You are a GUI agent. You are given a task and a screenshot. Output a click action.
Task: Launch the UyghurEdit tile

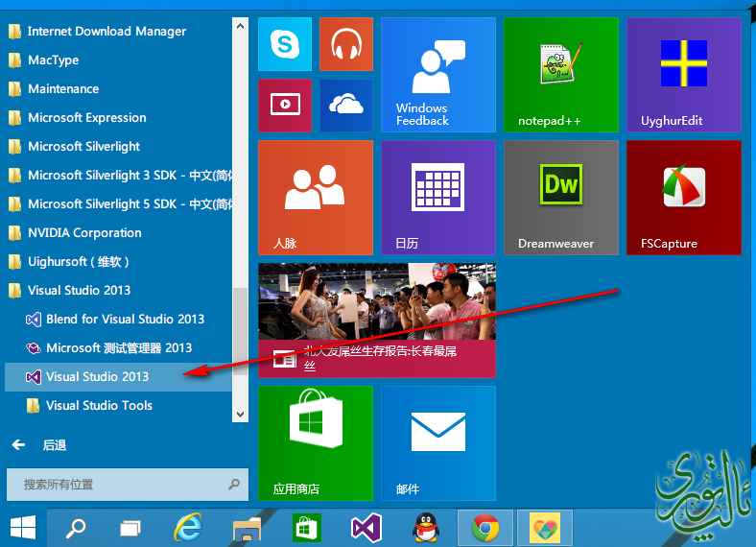point(684,75)
